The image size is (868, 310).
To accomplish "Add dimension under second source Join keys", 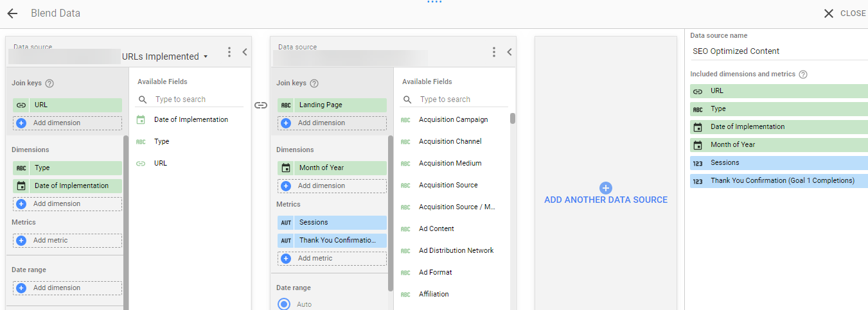I will [x=332, y=123].
